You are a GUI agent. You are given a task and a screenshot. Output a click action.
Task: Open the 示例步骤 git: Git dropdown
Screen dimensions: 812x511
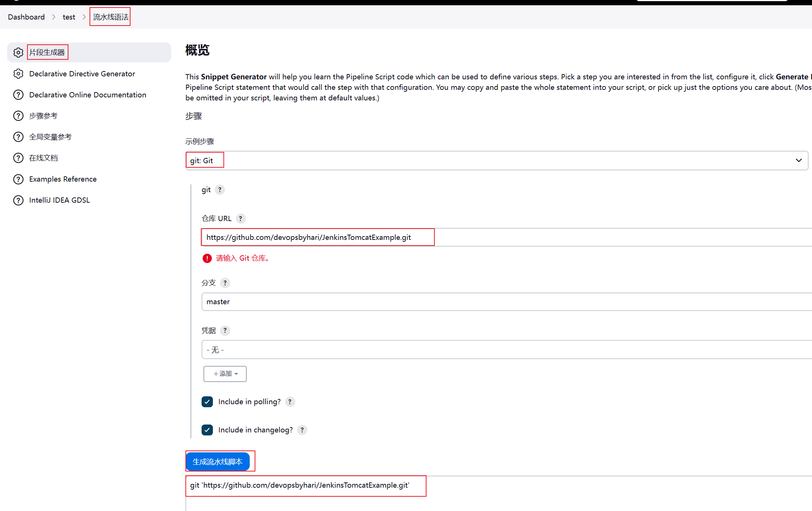point(496,161)
